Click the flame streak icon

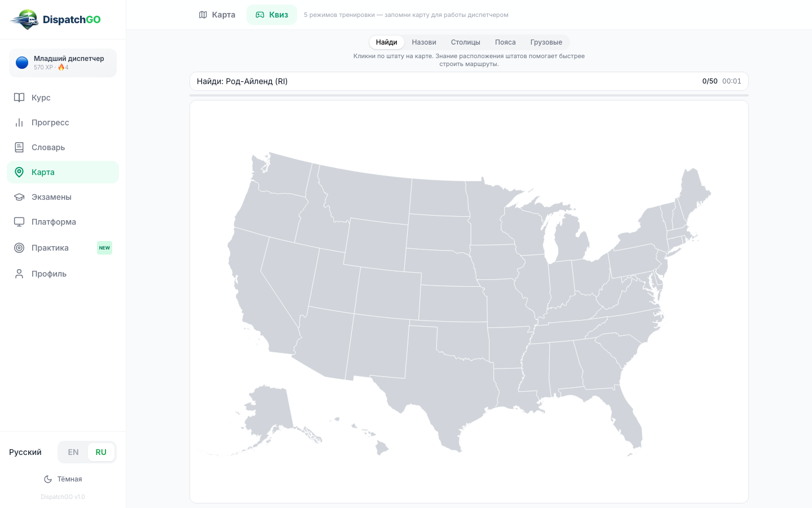coord(61,67)
